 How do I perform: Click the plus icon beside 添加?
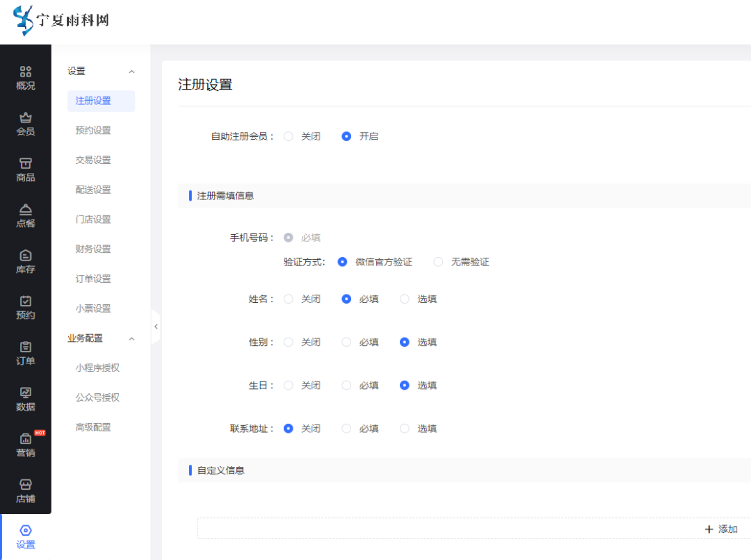709,529
